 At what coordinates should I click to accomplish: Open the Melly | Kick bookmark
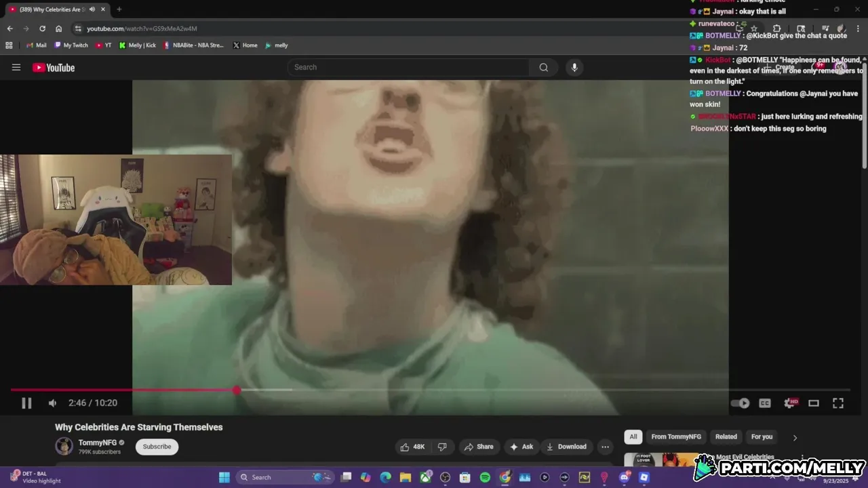[x=137, y=45]
